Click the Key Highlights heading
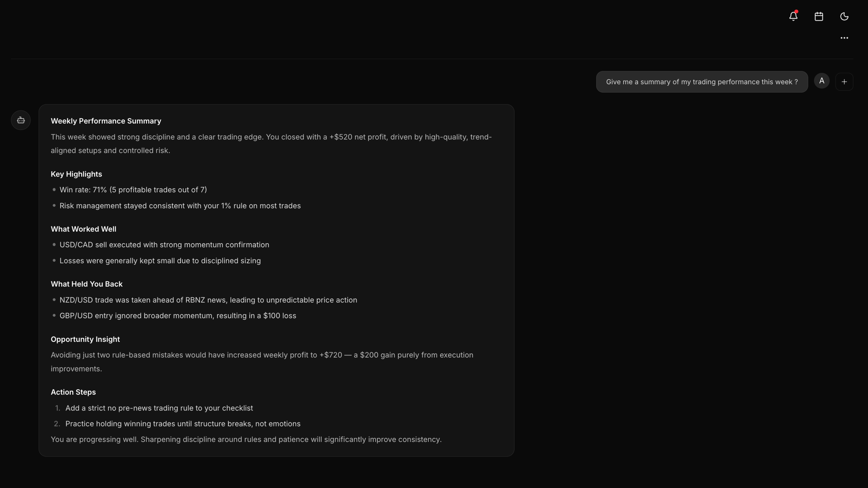The height and width of the screenshot is (488, 868). 76,174
